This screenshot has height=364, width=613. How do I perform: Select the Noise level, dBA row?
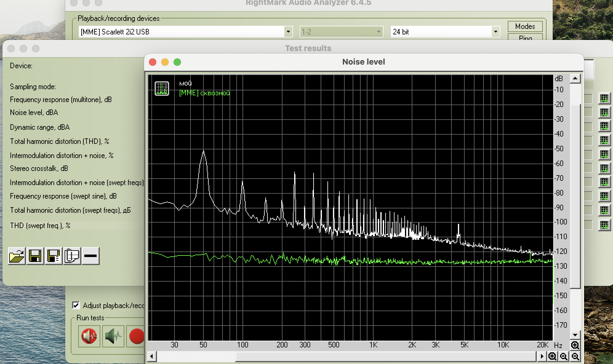coord(34,113)
